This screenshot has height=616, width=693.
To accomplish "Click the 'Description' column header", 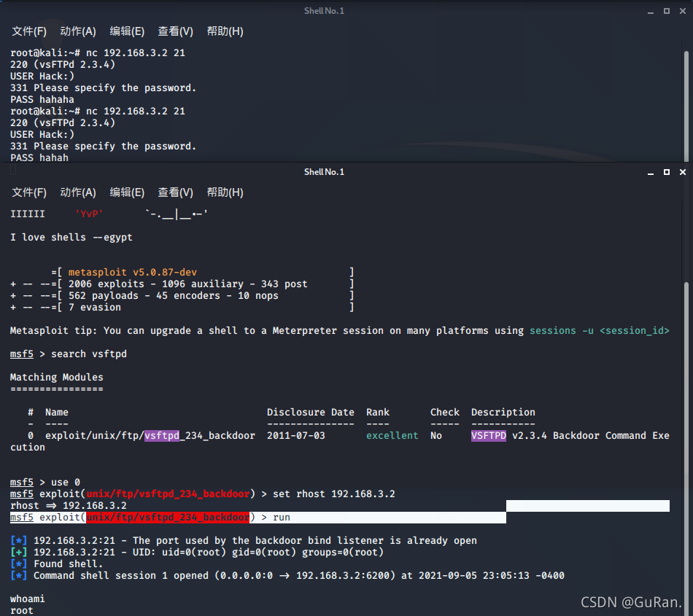I will (503, 413).
